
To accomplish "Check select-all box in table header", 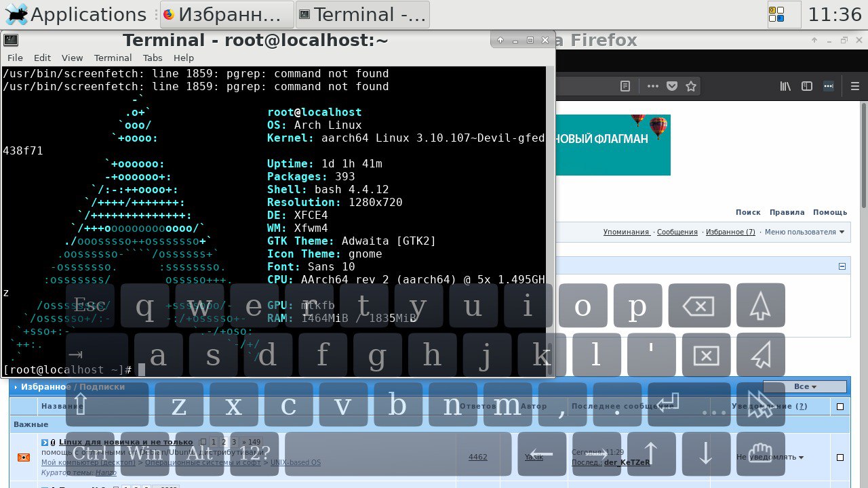I will pyautogui.click(x=840, y=407).
